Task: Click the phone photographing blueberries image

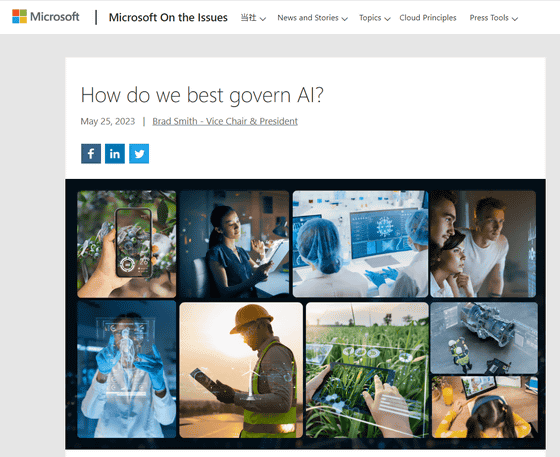Action: 126,244
